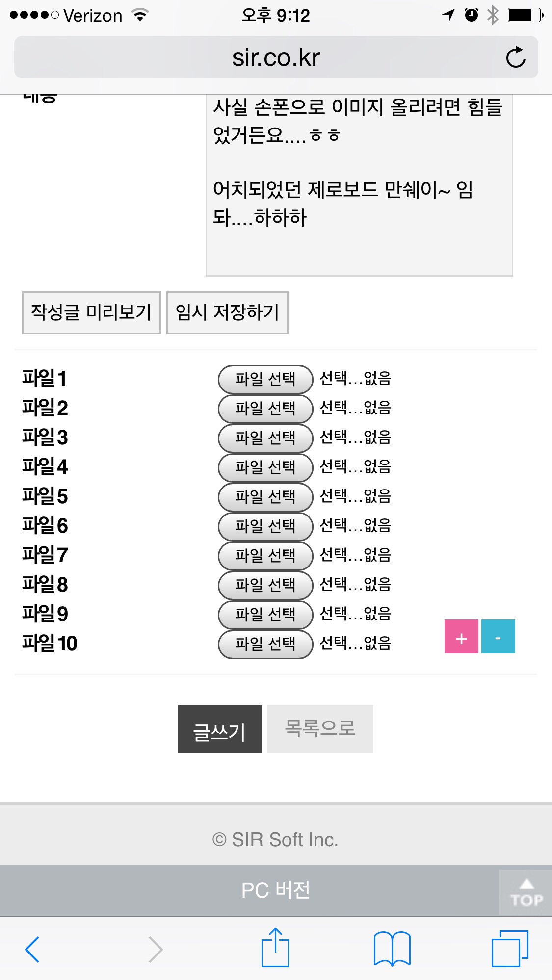This screenshot has width=552, height=980.
Task: Add a file row with the pink plus
Action: 461,637
